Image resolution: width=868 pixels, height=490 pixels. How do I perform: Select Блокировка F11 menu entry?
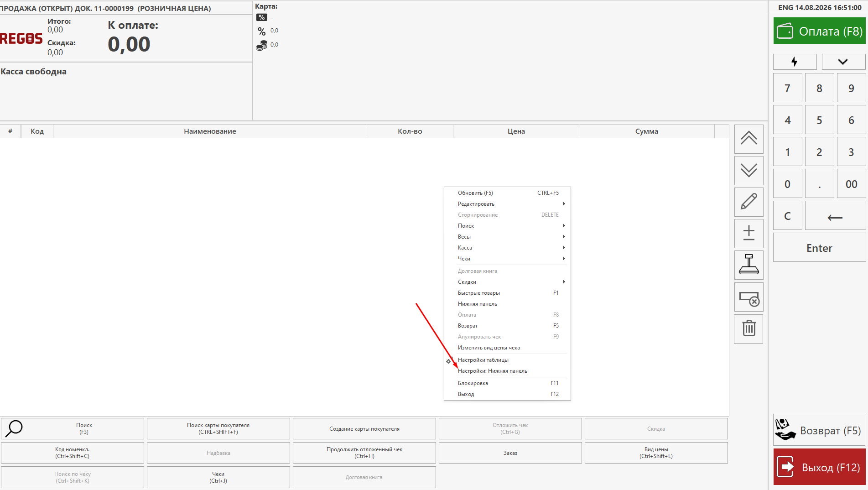[x=507, y=383]
